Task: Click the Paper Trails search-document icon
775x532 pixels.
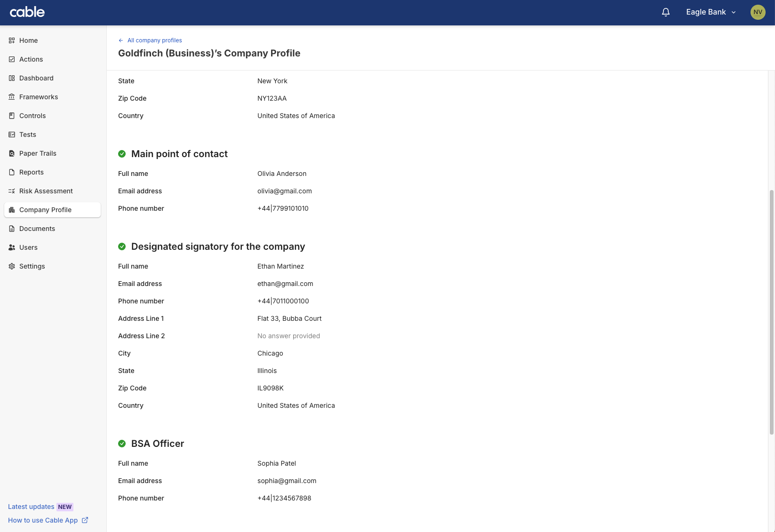Action: click(12, 153)
